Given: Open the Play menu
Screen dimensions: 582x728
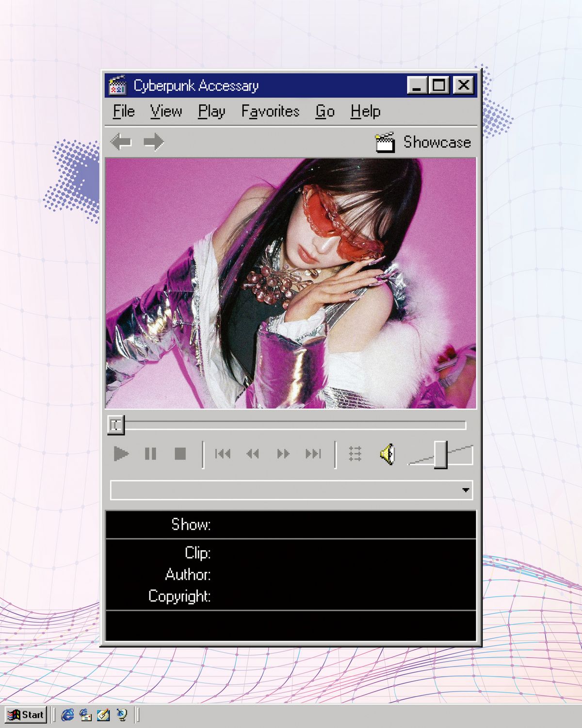Looking at the screenshot, I should (x=211, y=112).
